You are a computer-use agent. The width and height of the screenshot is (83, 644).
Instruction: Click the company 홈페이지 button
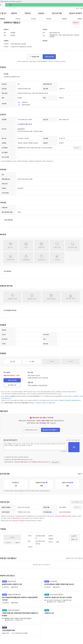[x=74, y=536]
